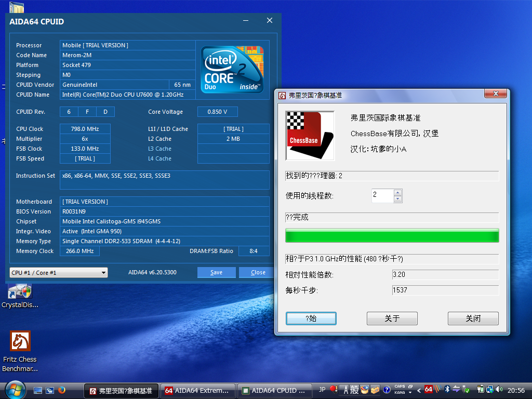Image resolution: width=532 pixels, height=399 pixels.
Task: Click the DRAM:FSB Ratio value '8:4'
Action: tap(254, 251)
